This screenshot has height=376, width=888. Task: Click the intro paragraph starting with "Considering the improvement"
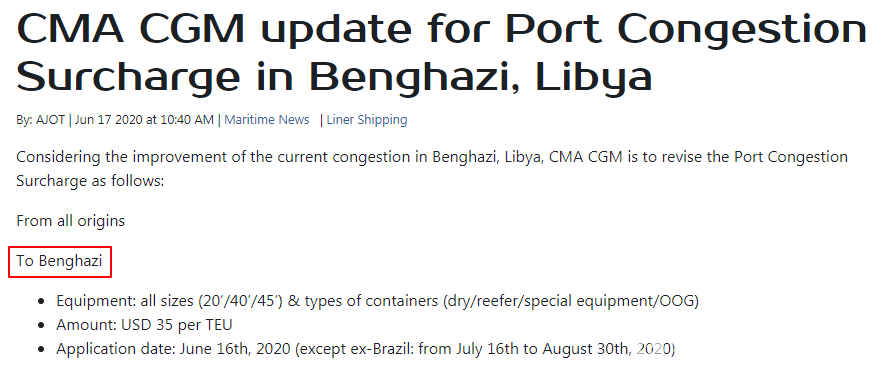pyautogui.click(x=432, y=169)
